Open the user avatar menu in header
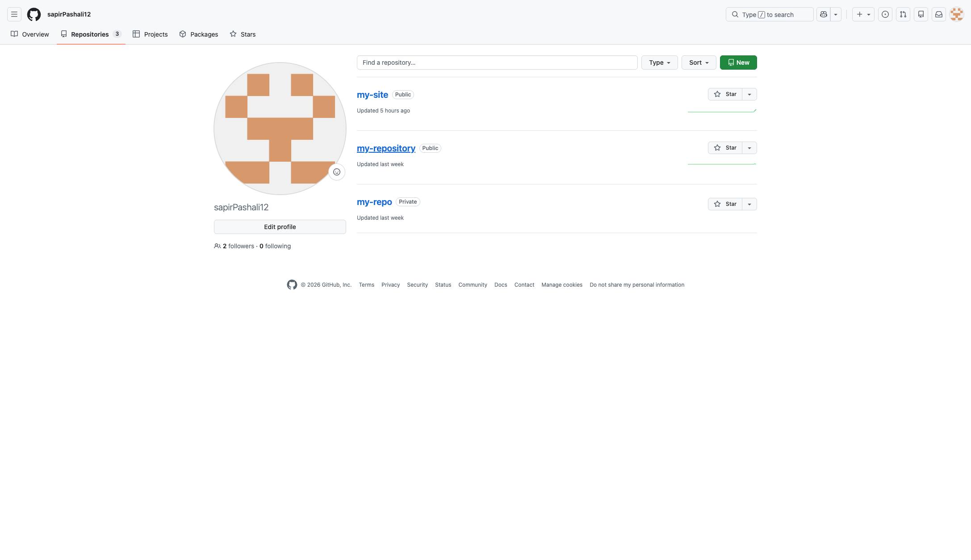 point(957,14)
